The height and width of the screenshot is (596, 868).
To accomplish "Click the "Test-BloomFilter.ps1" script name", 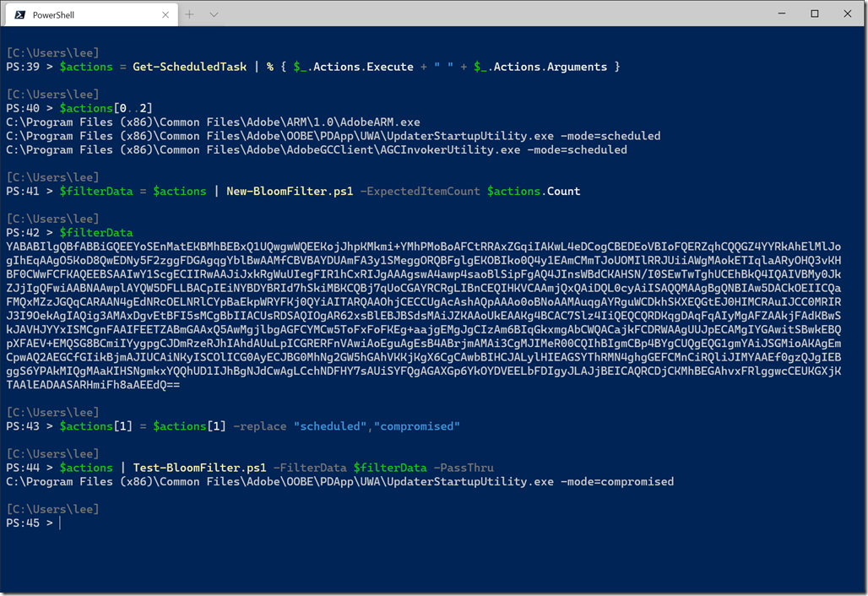I will tap(199, 469).
